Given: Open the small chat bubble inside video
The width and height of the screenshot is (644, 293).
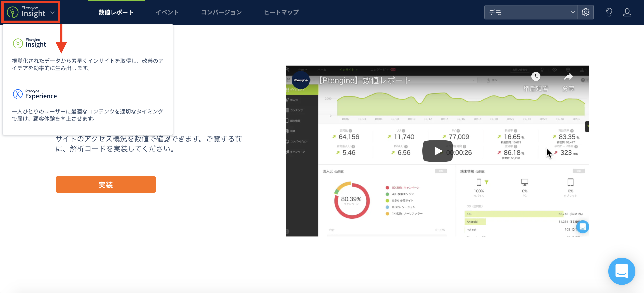Looking at the screenshot, I should point(582,227).
